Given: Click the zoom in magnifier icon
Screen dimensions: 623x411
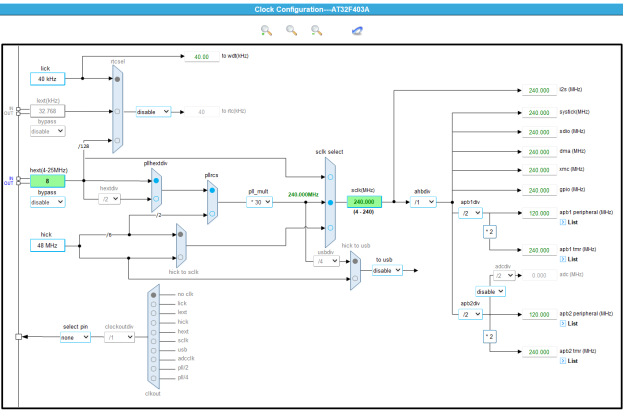Looking at the screenshot, I should click(266, 31).
